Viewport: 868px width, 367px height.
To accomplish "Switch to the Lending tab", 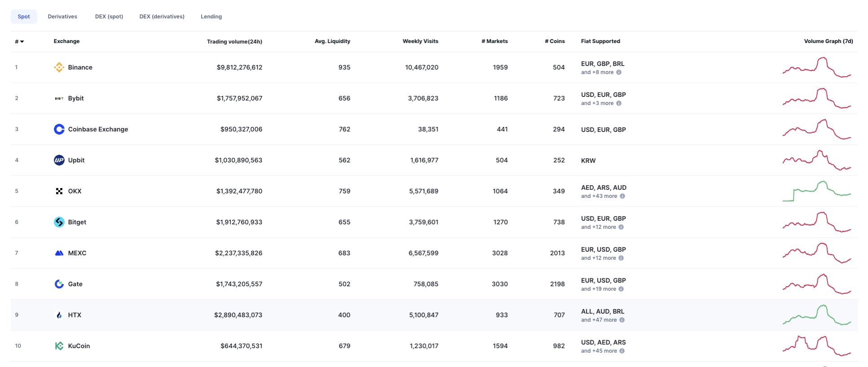I will pos(211,17).
